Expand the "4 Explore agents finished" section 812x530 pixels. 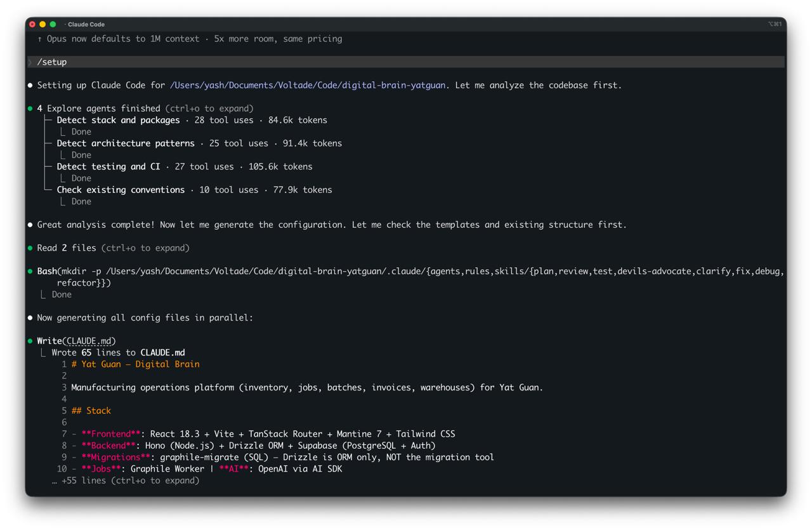[209, 109]
